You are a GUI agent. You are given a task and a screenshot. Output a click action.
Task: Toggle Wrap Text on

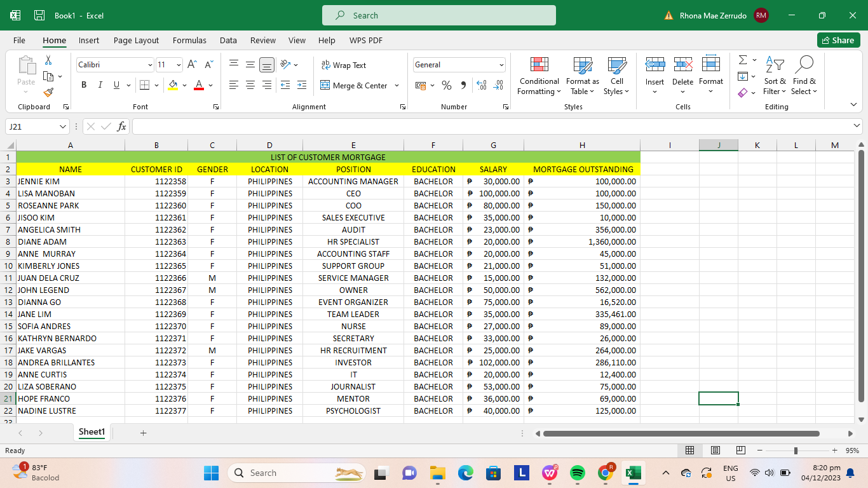[344, 65]
